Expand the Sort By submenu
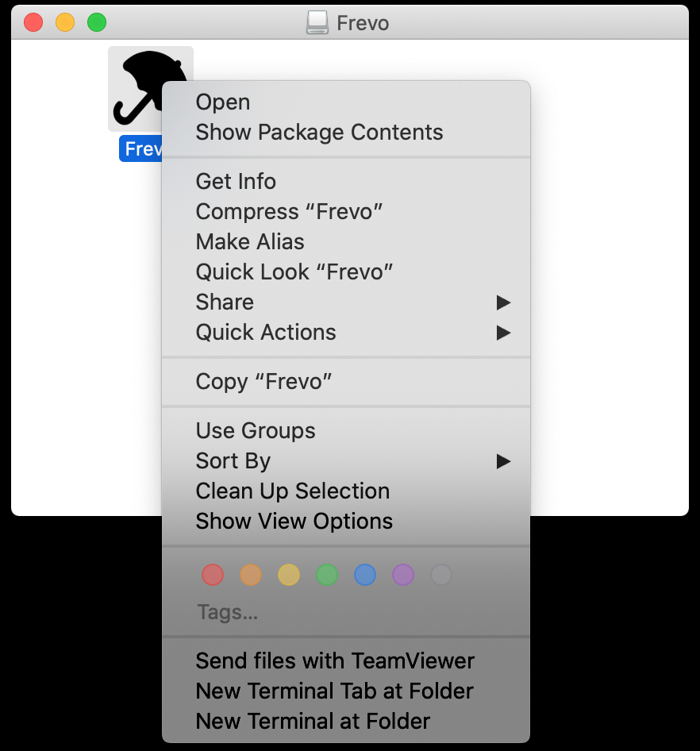This screenshot has width=700, height=751. point(346,461)
